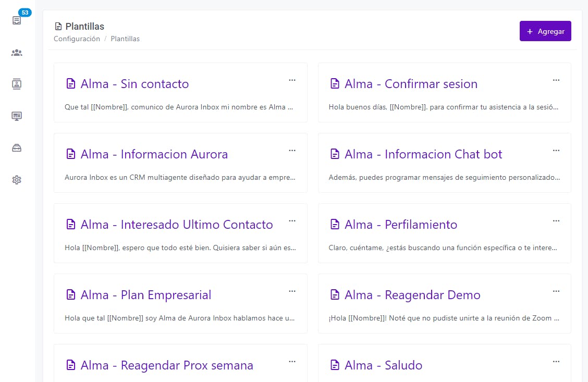Open options menu for Alma - Saludo
This screenshot has height=382, width=588.
tap(556, 361)
